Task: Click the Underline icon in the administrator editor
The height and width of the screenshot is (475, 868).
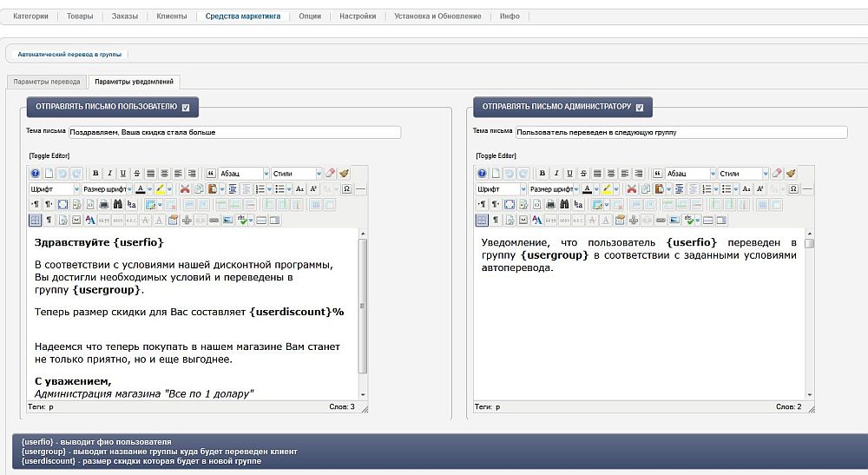Action: [571, 174]
